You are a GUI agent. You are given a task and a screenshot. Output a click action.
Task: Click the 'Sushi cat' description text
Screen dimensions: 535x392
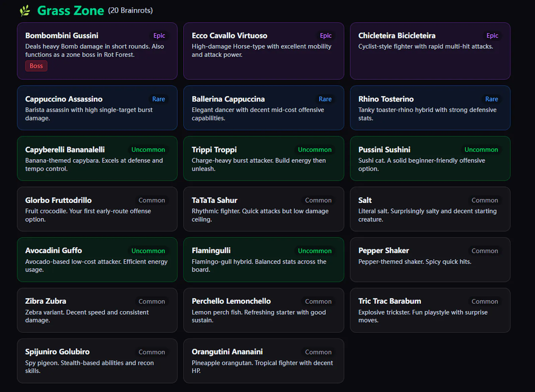(x=422, y=165)
